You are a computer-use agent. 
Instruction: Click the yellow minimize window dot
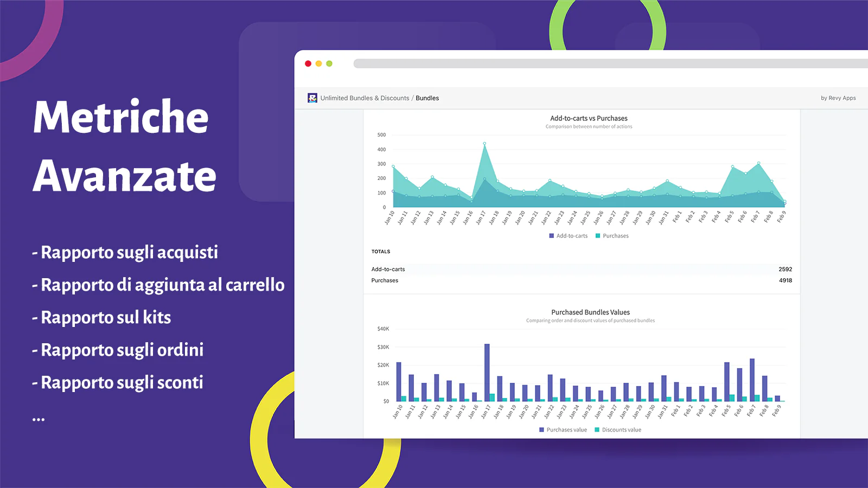tap(318, 63)
